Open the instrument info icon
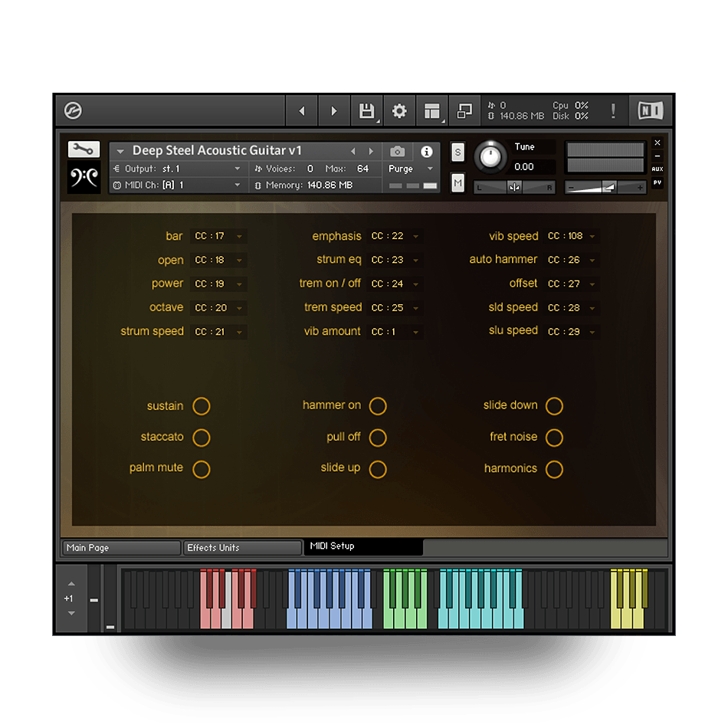The height and width of the screenshot is (728, 728). point(427,152)
